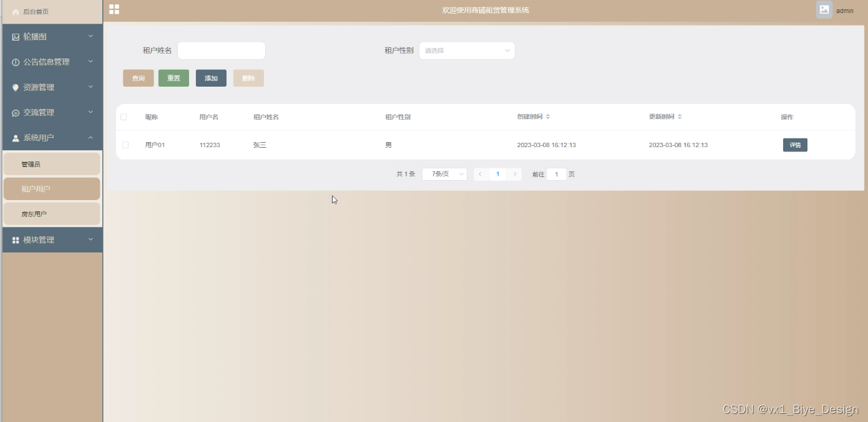Open 详情 for user 张三
This screenshot has width=868, height=422.
(x=795, y=145)
